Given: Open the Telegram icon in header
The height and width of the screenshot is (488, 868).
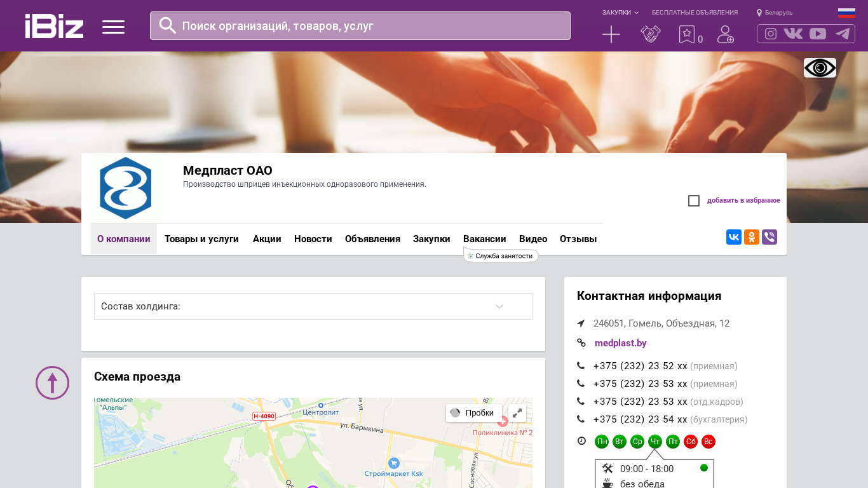Looking at the screenshot, I should pos(843,34).
